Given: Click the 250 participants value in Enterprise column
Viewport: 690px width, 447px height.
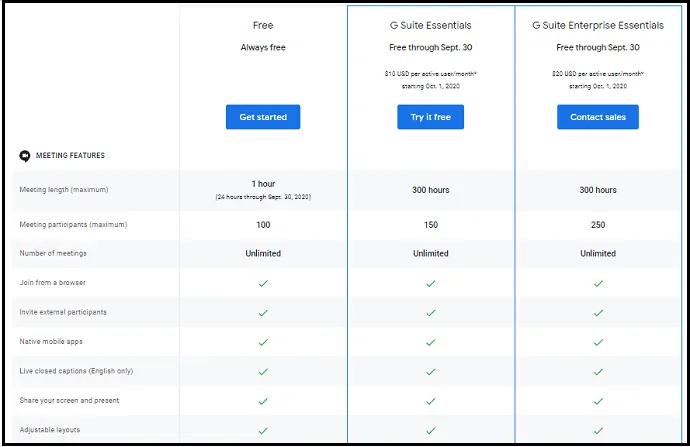Looking at the screenshot, I should (x=598, y=225).
